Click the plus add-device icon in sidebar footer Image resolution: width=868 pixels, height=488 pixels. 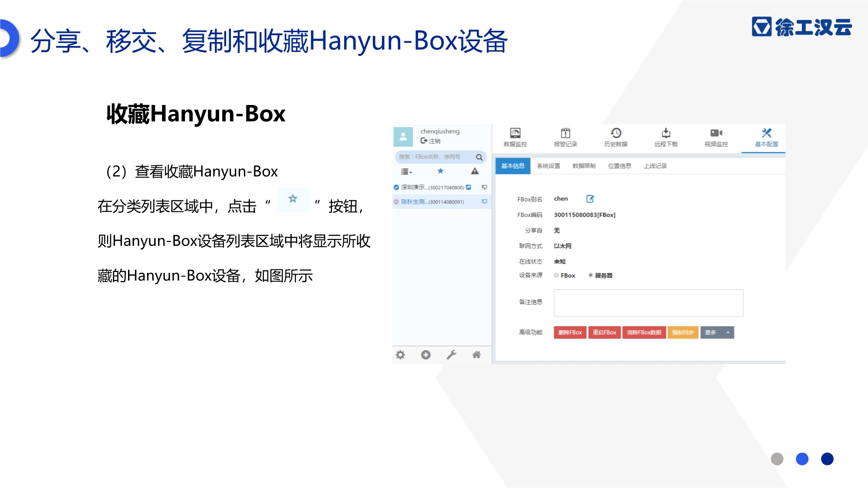pos(426,355)
